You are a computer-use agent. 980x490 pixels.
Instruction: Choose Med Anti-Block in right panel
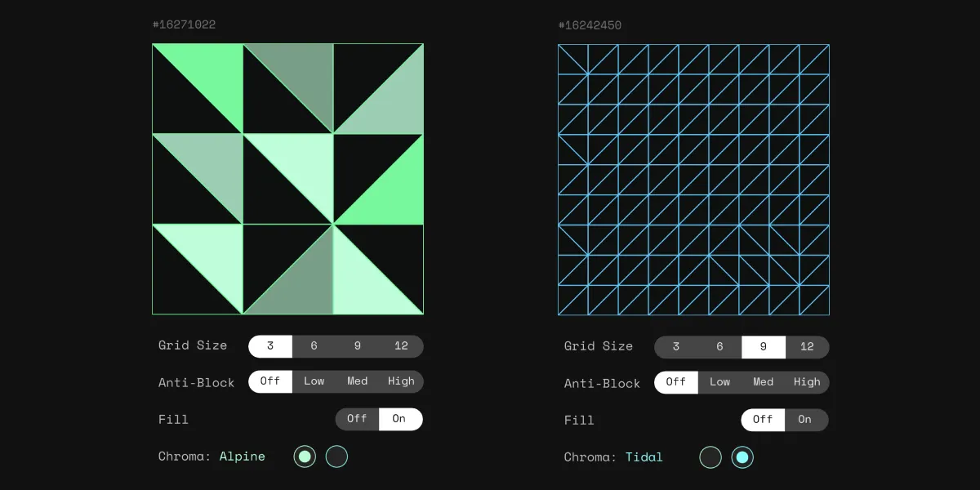click(764, 382)
